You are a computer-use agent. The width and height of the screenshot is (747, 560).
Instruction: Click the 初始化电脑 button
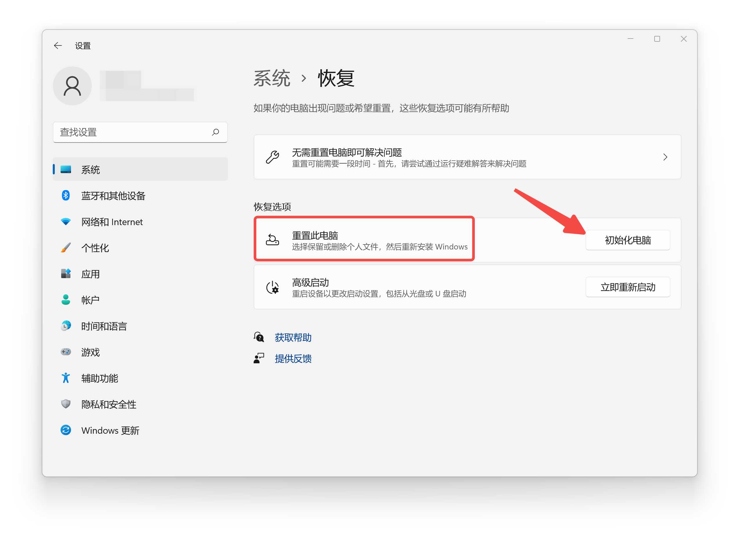click(628, 240)
